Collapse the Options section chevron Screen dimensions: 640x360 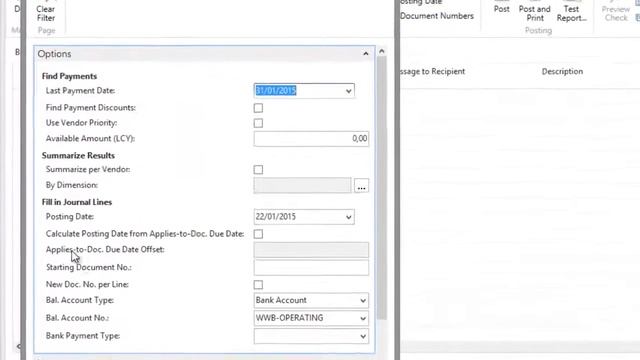coord(366,54)
